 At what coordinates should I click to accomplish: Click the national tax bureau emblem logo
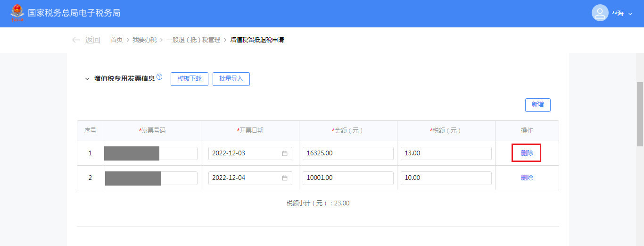[17, 13]
